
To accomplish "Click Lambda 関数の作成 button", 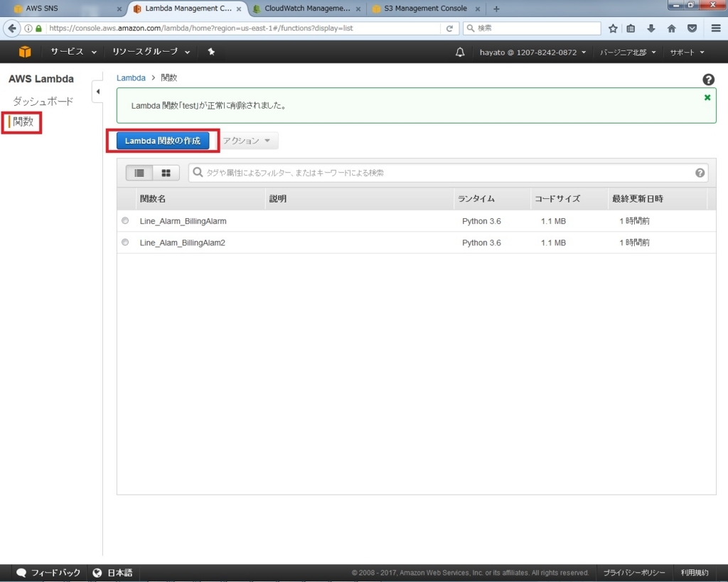I will [x=163, y=141].
